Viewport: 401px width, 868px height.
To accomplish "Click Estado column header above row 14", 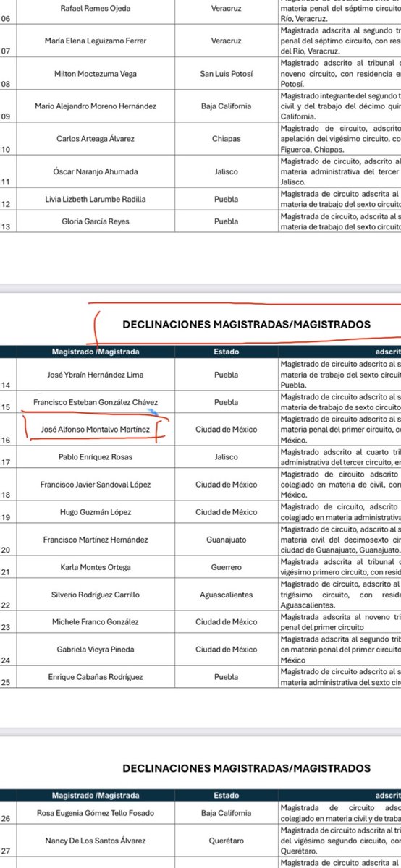I will [228, 352].
